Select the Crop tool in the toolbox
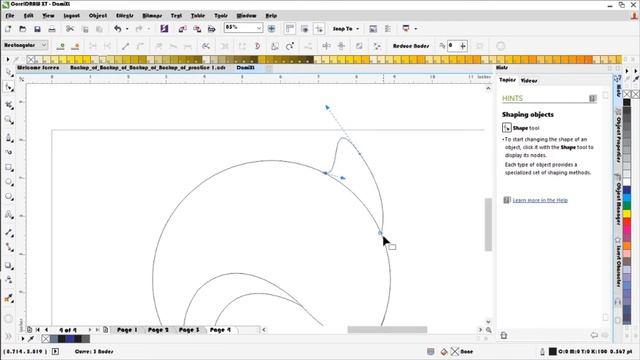Viewport: 640px width, 360px height. click(x=9, y=105)
